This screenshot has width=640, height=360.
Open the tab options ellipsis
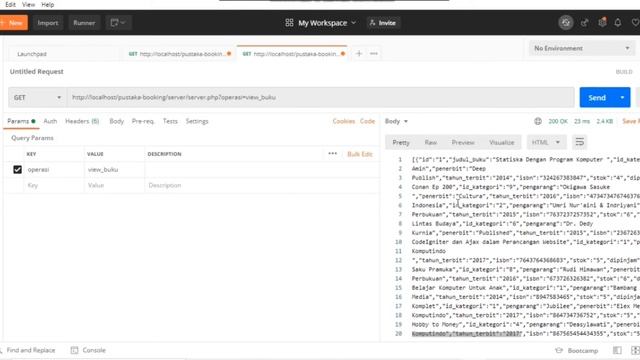pyautogui.click(x=373, y=53)
